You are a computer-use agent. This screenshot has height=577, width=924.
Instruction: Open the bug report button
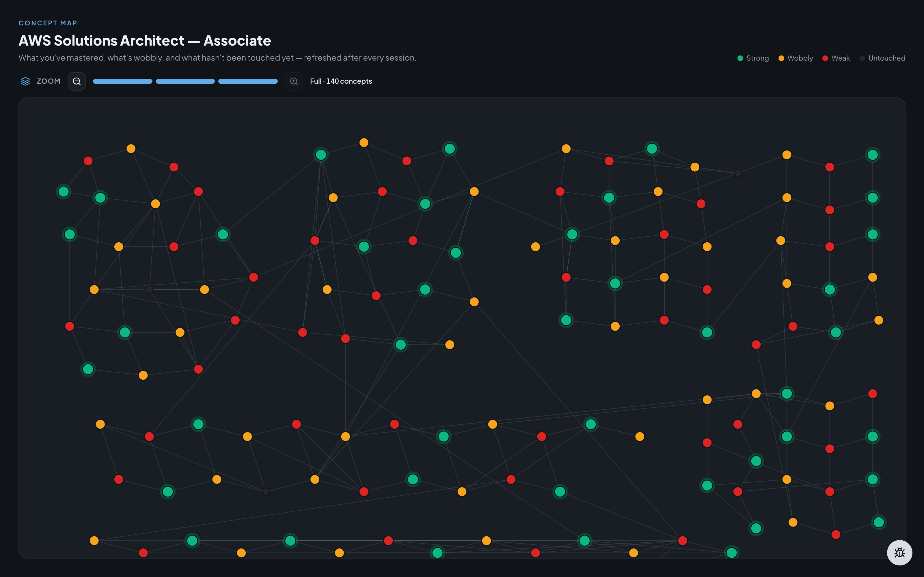pos(899,552)
